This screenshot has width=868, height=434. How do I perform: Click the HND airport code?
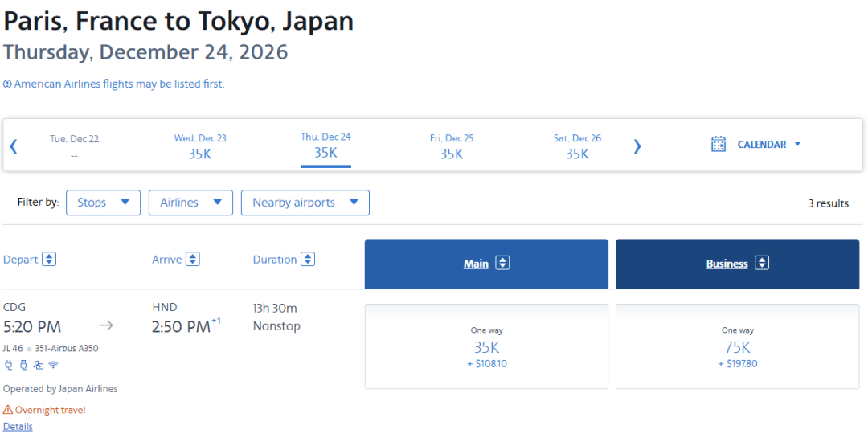[x=165, y=307]
